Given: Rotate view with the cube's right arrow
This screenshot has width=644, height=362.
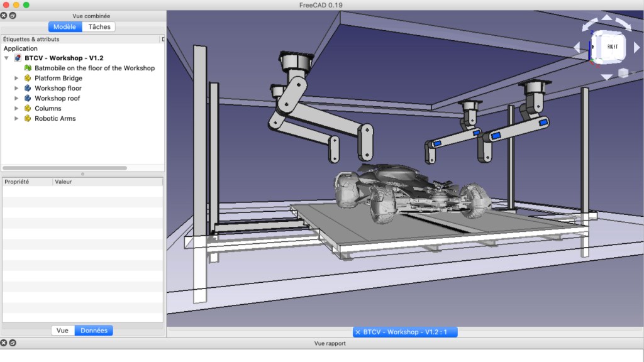Looking at the screenshot, I should point(636,48).
